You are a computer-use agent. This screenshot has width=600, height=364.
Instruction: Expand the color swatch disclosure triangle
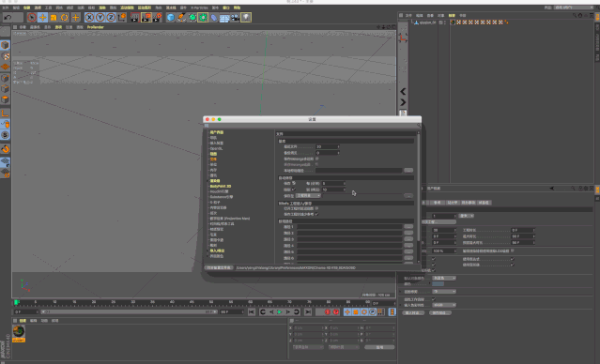point(430,283)
